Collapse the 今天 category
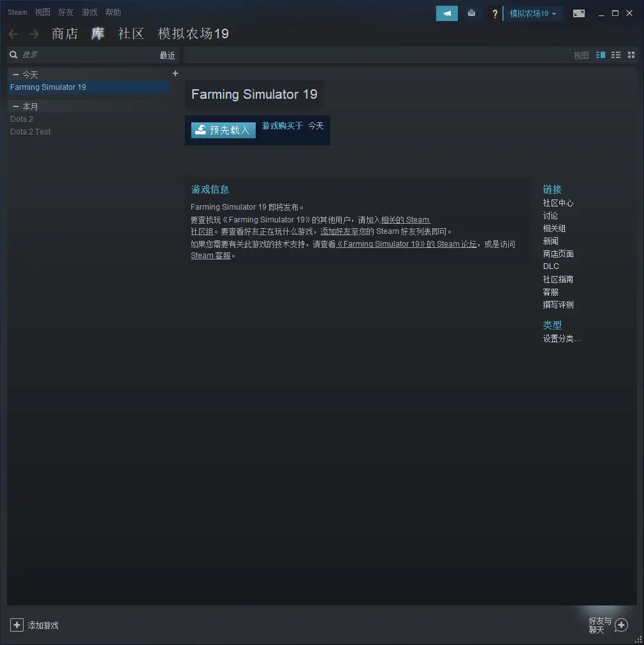The image size is (644, 645). point(16,75)
